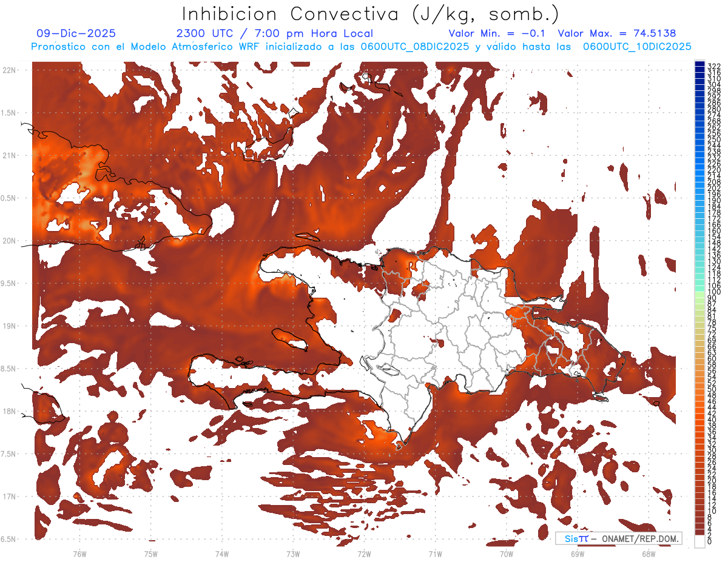Click the "20N" latitude label
This screenshot has height=562, width=728.
click(10, 241)
